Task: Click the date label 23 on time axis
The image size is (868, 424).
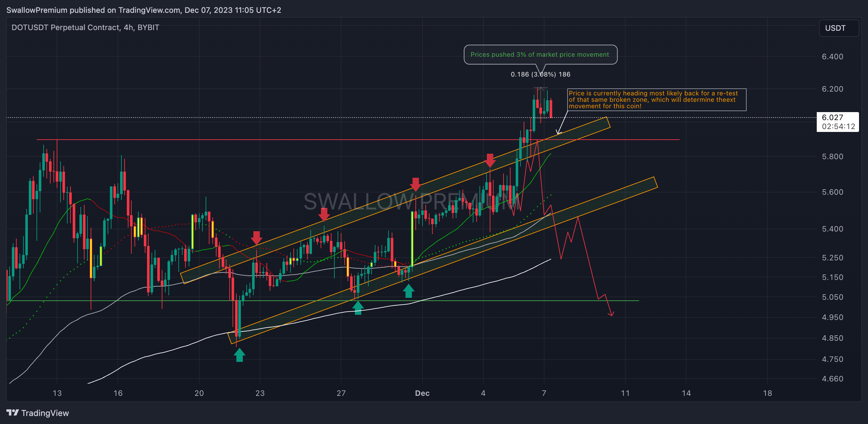Action: coord(260,393)
